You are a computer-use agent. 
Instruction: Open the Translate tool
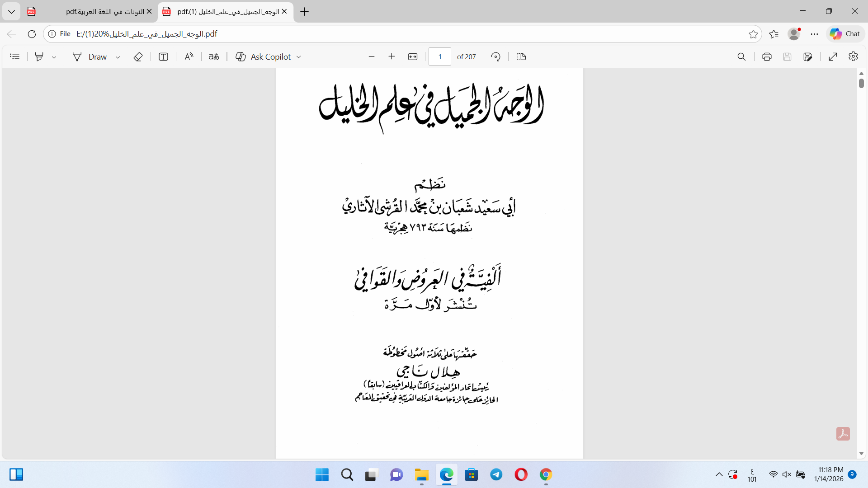point(214,56)
